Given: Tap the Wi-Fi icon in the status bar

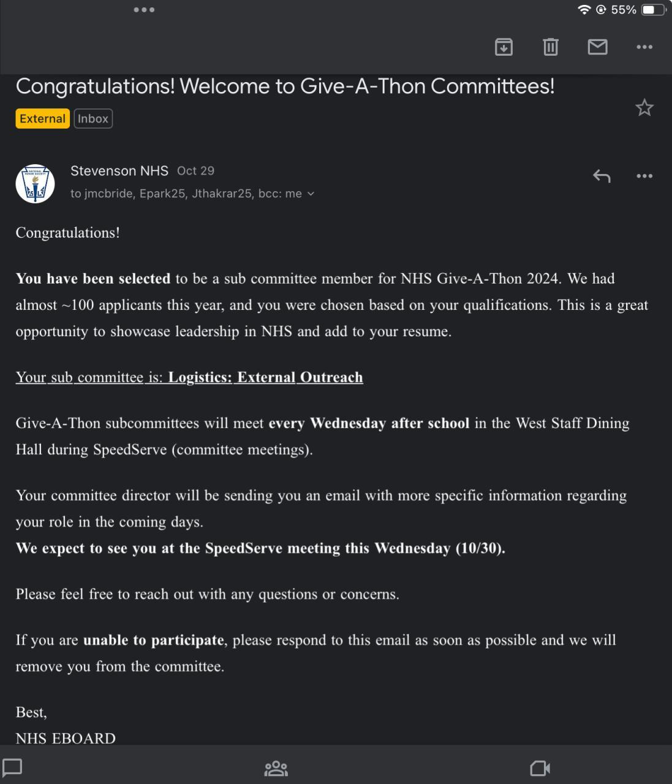Looking at the screenshot, I should [x=584, y=10].
